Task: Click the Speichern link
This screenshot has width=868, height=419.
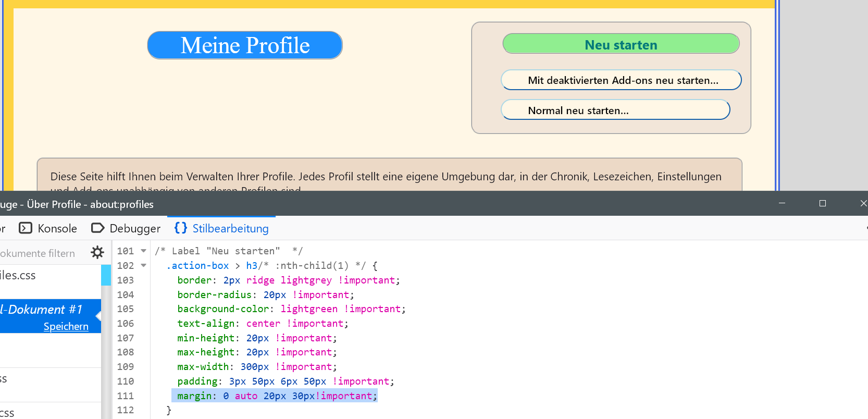Action: coord(66,326)
